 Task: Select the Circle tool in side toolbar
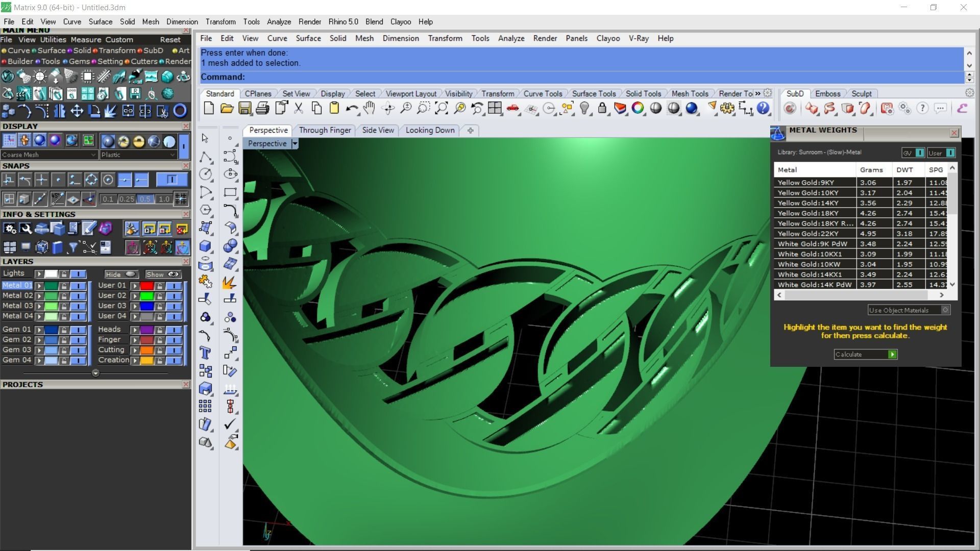205,174
